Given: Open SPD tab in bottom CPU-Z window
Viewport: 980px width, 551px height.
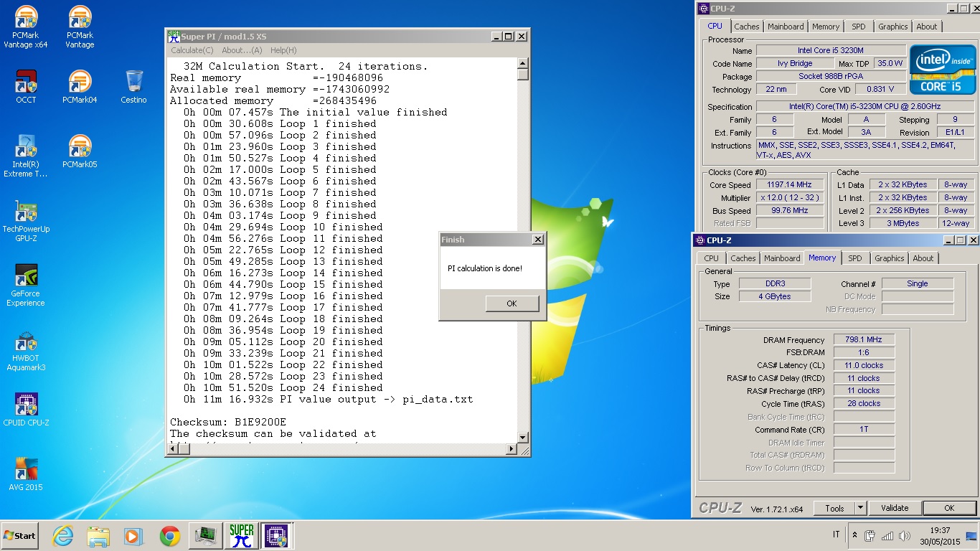Looking at the screenshot, I should 855,258.
